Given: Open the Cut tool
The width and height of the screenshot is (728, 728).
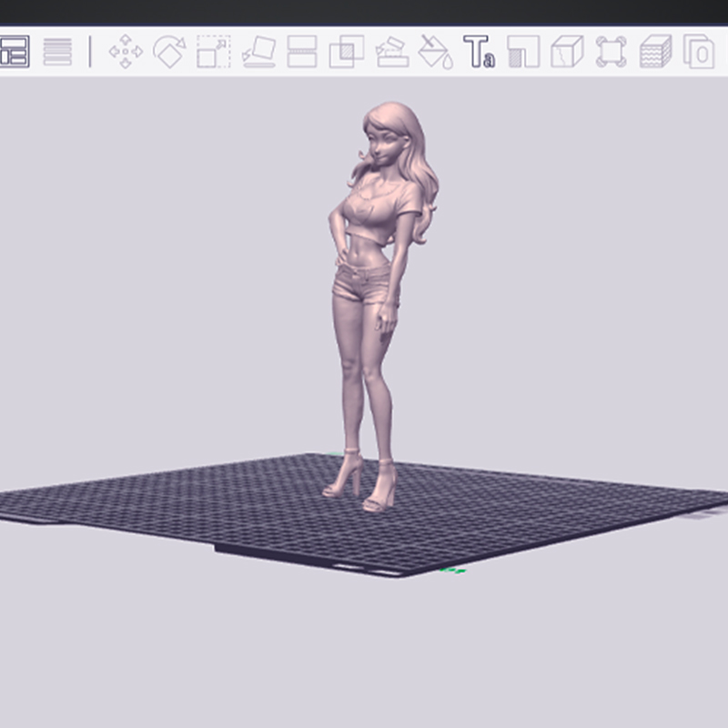Looking at the screenshot, I should [x=302, y=52].
